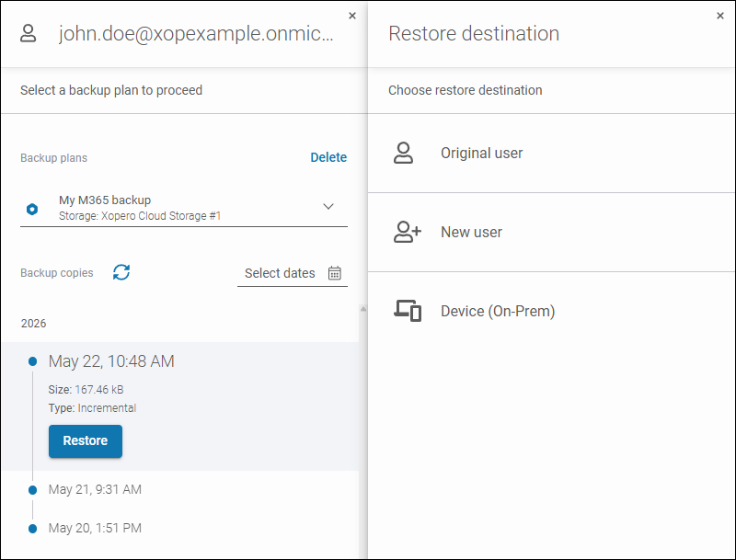Open the calendar icon for selecting dates

[x=335, y=273]
